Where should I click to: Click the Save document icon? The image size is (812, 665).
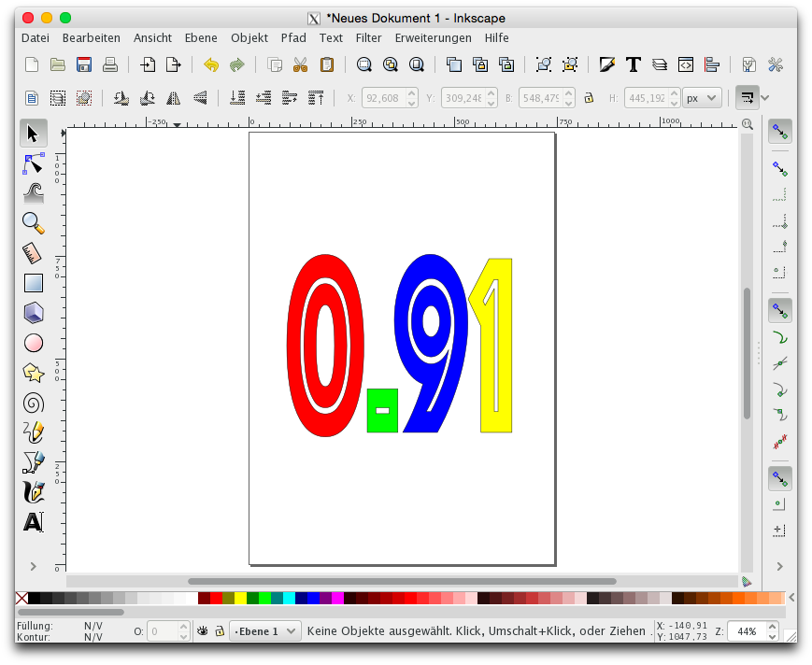point(84,64)
